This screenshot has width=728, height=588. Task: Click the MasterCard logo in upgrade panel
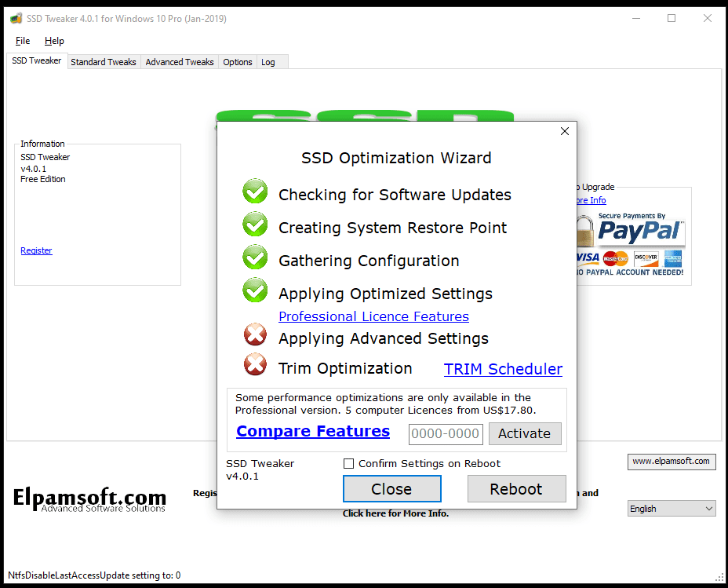[615, 258]
